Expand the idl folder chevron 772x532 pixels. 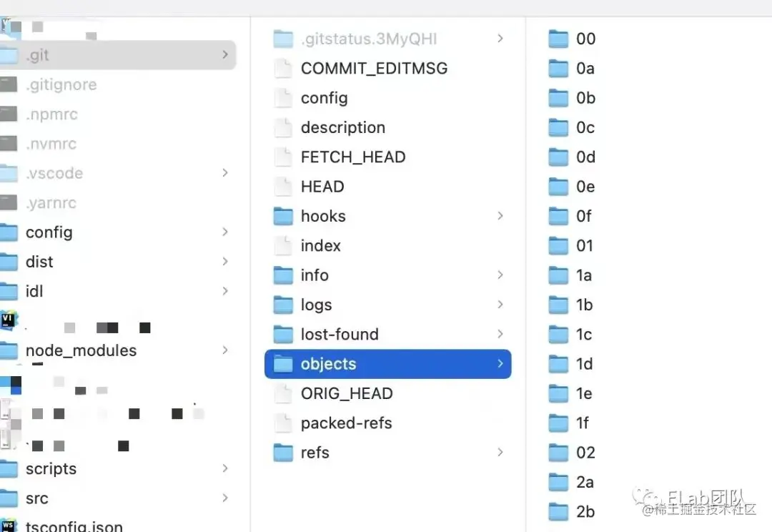coord(225,291)
